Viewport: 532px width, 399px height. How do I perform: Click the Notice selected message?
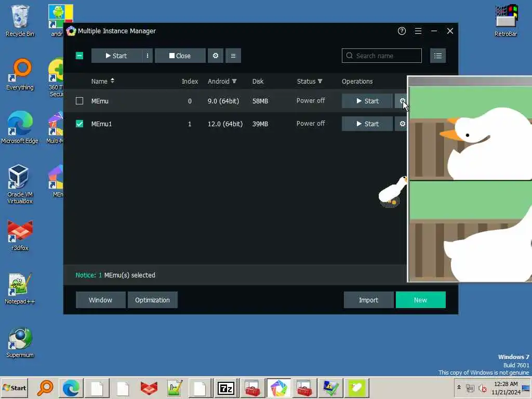pos(115,275)
